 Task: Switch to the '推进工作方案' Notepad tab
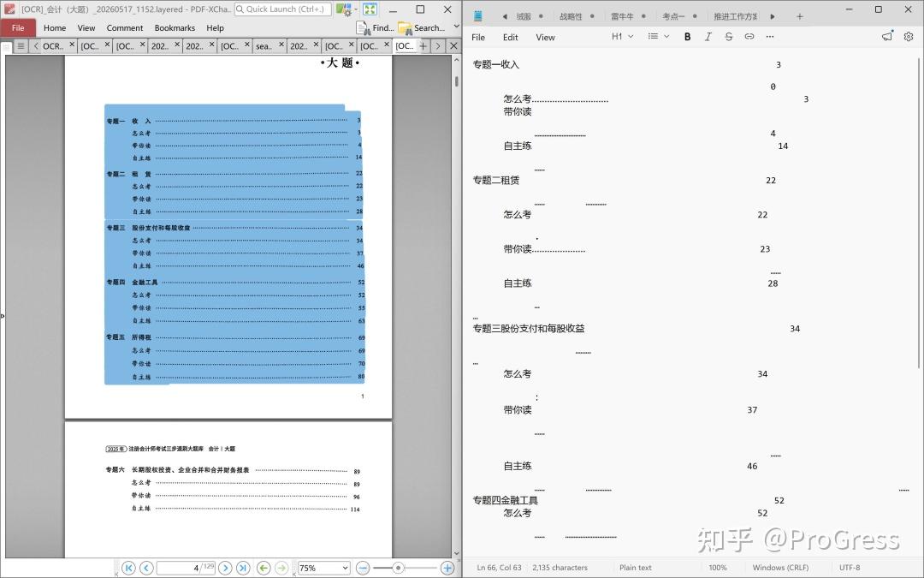point(736,16)
